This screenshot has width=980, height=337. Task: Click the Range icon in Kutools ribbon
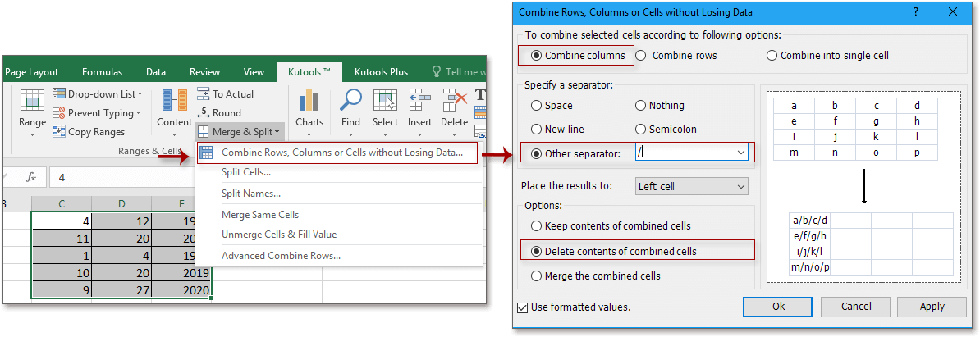point(32,101)
